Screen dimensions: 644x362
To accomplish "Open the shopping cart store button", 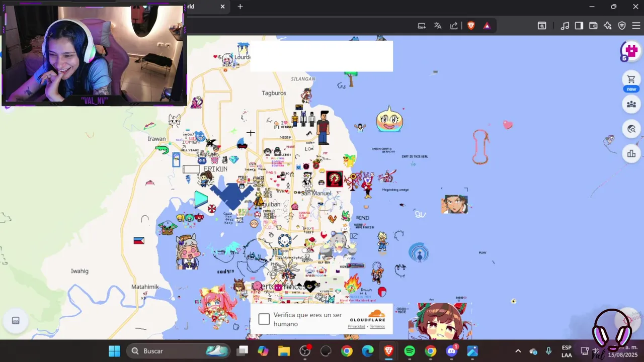I will (x=631, y=79).
